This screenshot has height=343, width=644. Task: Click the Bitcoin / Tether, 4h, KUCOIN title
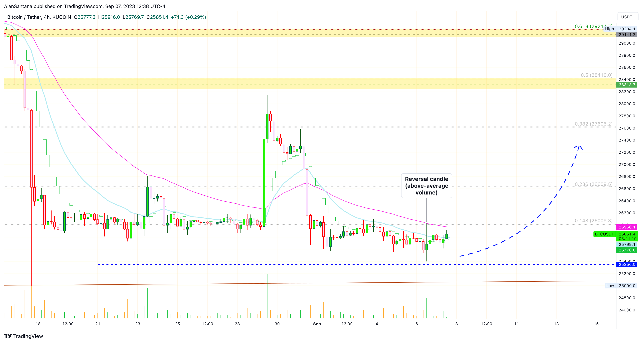[x=39, y=17]
